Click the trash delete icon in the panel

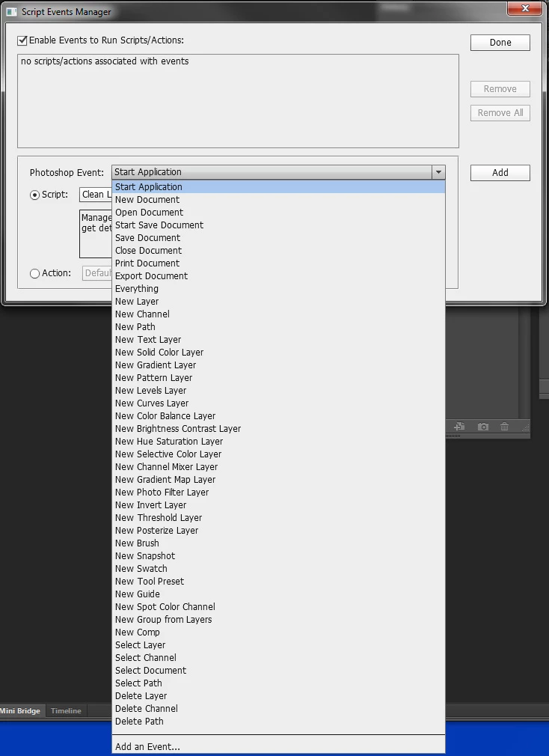504,427
